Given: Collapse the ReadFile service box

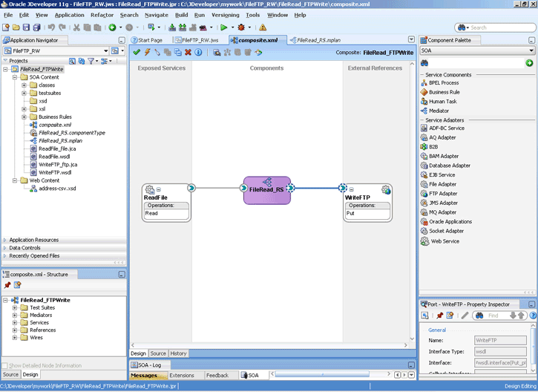Looking at the screenshot, I should pos(160,189).
